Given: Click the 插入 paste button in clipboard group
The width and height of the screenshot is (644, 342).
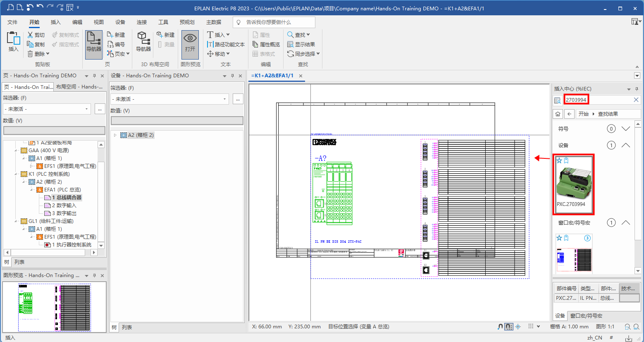Looking at the screenshot, I should coord(13,41).
